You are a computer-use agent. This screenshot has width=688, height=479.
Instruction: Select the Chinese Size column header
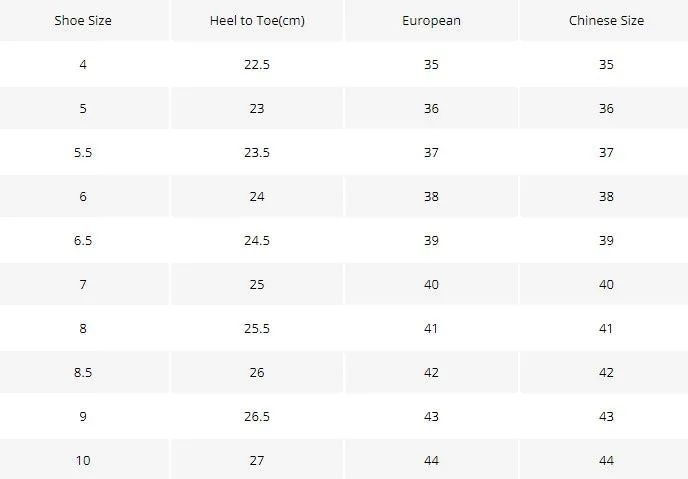(x=606, y=21)
